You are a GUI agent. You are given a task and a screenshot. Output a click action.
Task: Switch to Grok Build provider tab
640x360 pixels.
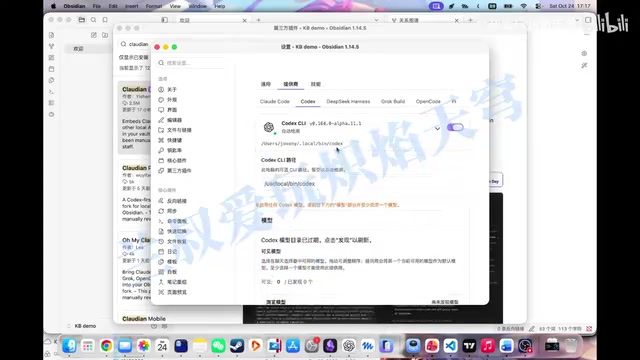click(x=393, y=101)
